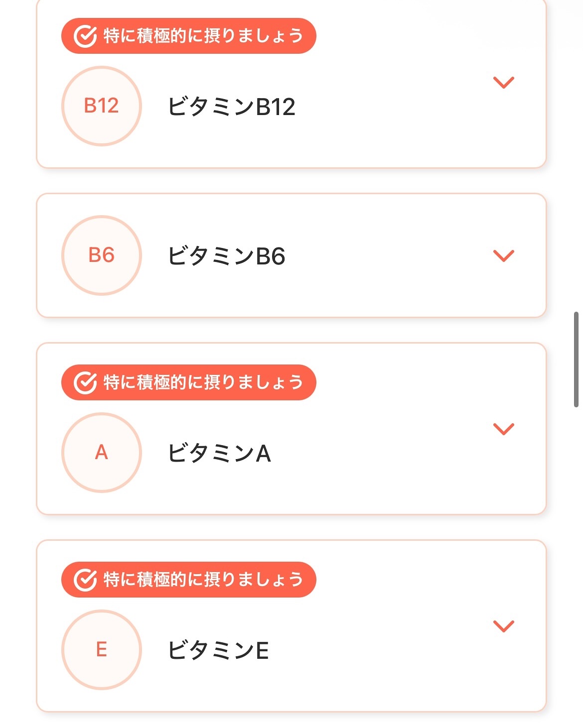Viewport: 583px width, 728px height.
Task: Click checkmark icon in the vitamin E badge
Action: (85, 580)
